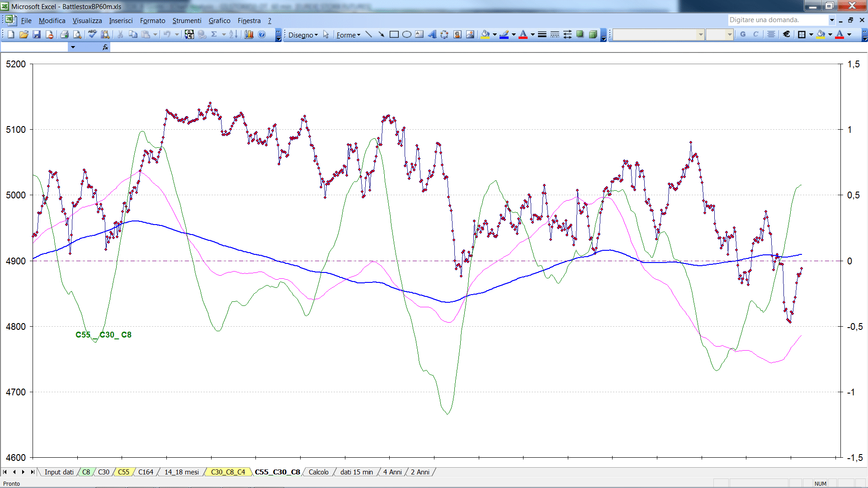868x488 pixels.
Task: Apply drawing toolbar fill color bucket
Action: (x=485, y=34)
